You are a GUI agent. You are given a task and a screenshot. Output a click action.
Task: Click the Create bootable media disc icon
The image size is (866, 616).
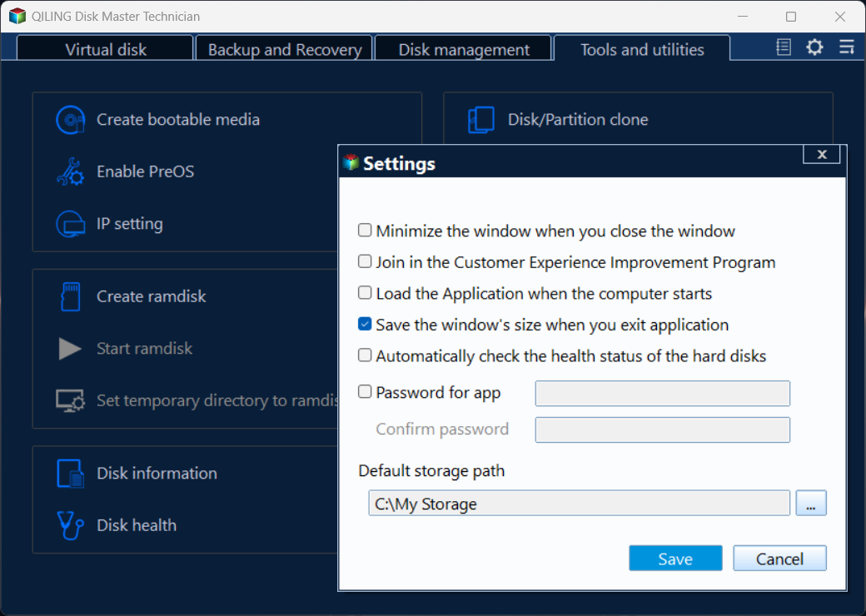point(70,120)
